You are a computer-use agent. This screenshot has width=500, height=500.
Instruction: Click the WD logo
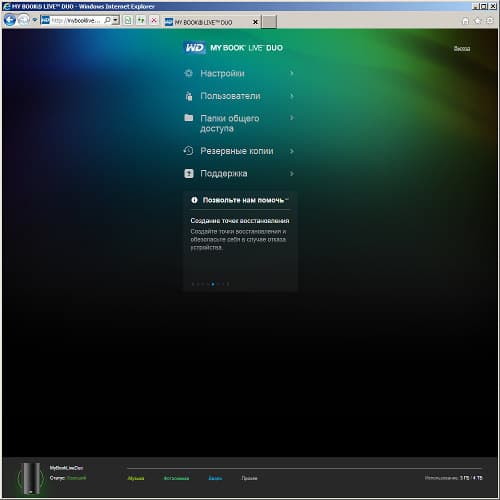tap(194, 48)
